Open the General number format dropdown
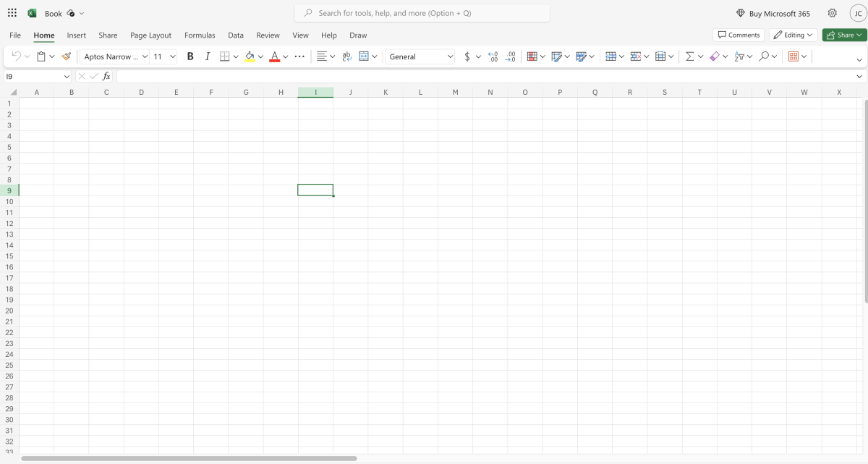Screen dimensions: 868x464 click(420, 56)
